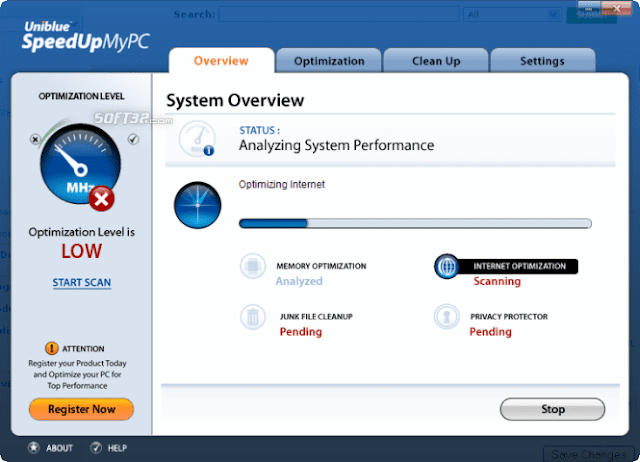
Task: Click the HELP checkmark icon
Action: [x=96, y=448]
